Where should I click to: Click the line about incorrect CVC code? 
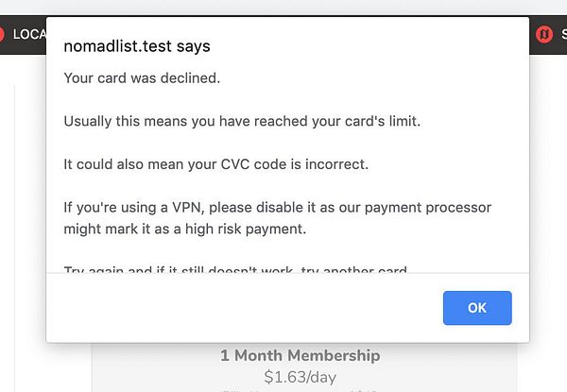point(215,163)
